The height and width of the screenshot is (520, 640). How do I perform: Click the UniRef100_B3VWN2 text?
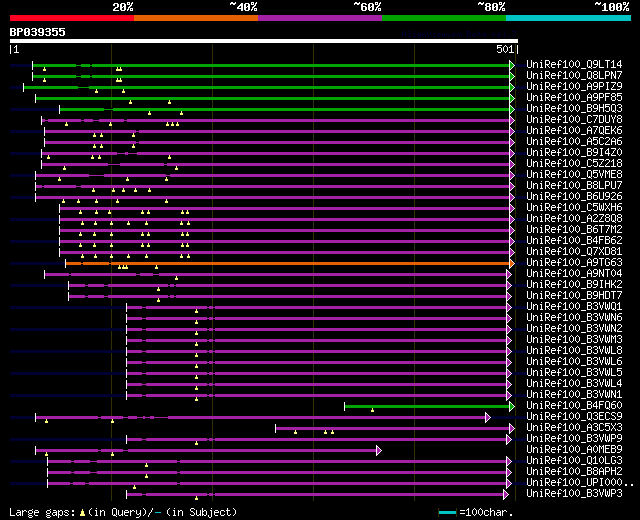574,329
